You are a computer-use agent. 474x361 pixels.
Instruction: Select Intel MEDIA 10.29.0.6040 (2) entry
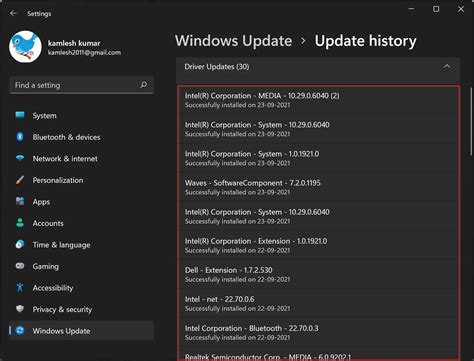click(x=318, y=100)
